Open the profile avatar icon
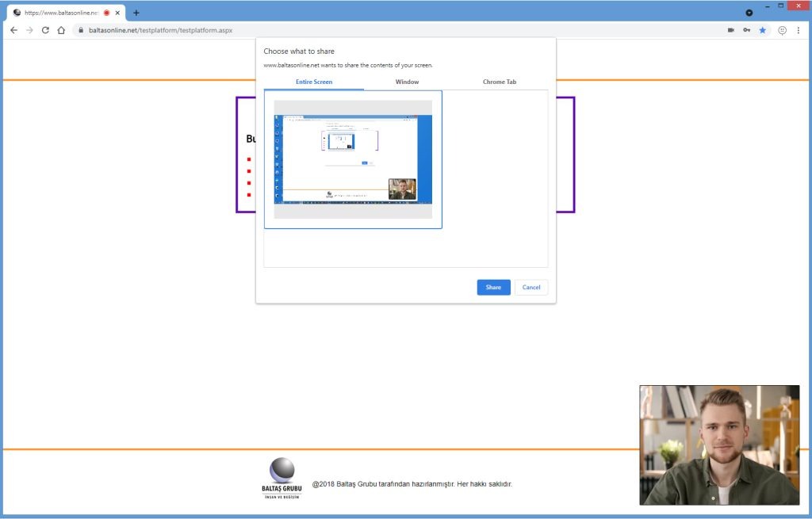Image resolution: width=812 pixels, height=519 pixels. click(x=782, y=30)
